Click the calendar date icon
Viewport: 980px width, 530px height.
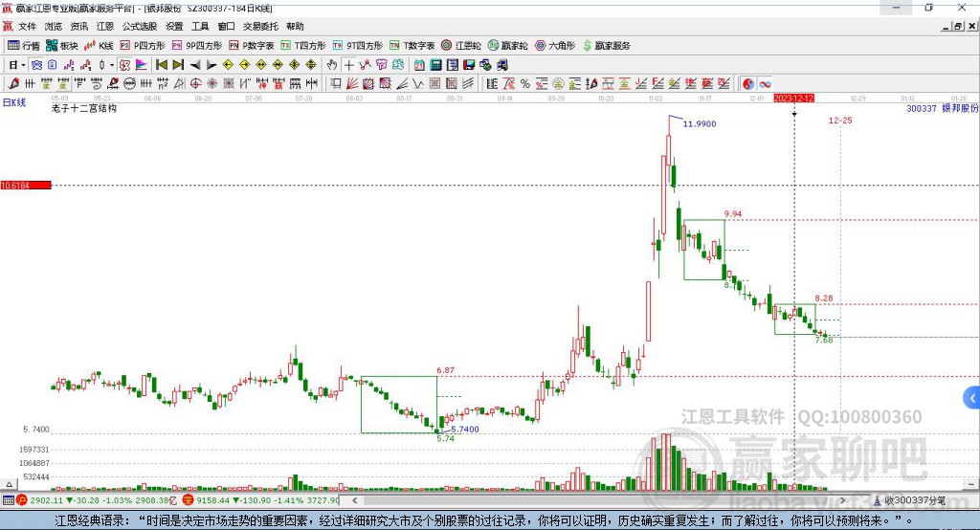pos(419,65)
